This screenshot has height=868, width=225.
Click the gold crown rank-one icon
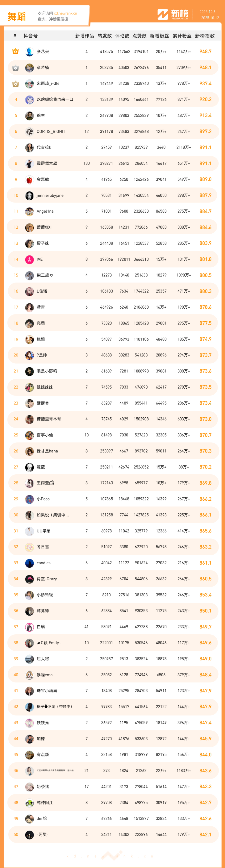pos(15,52)
